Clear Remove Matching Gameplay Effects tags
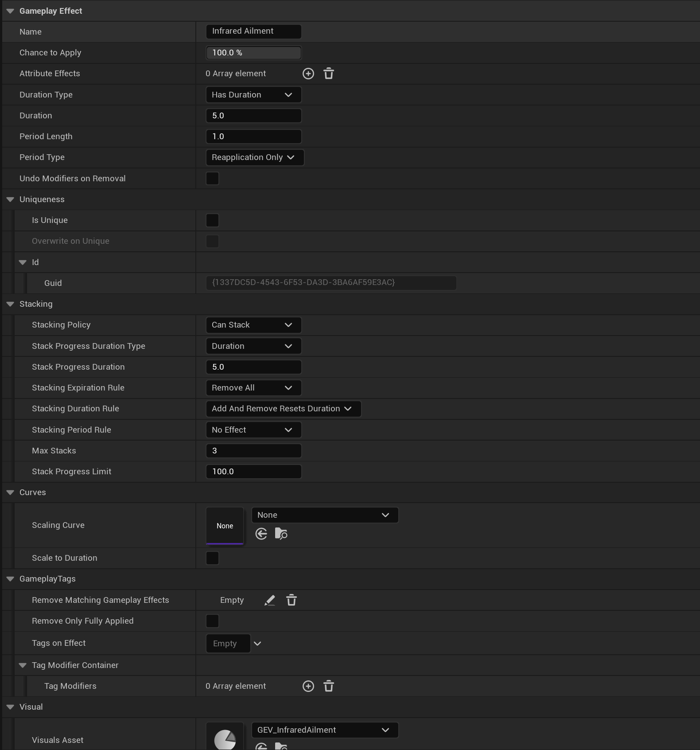 pos(292,600)
